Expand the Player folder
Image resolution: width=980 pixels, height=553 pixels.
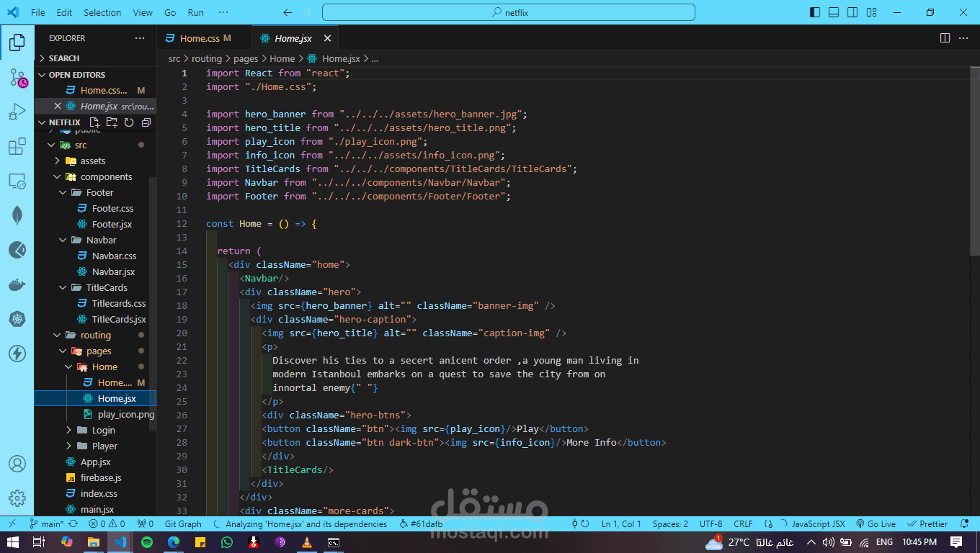(94, 446)
